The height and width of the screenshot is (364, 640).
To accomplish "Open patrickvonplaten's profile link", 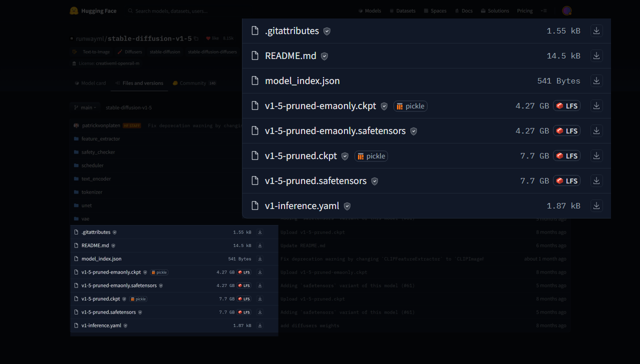I will point(100,125).
